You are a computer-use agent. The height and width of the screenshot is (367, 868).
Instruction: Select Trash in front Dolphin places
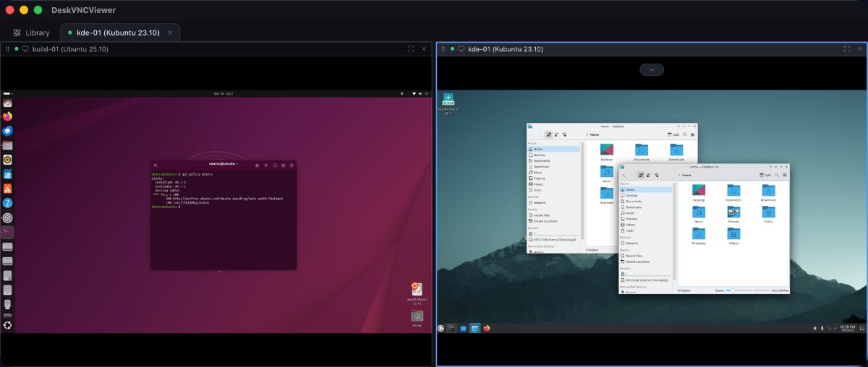click(x=645, y=230)
